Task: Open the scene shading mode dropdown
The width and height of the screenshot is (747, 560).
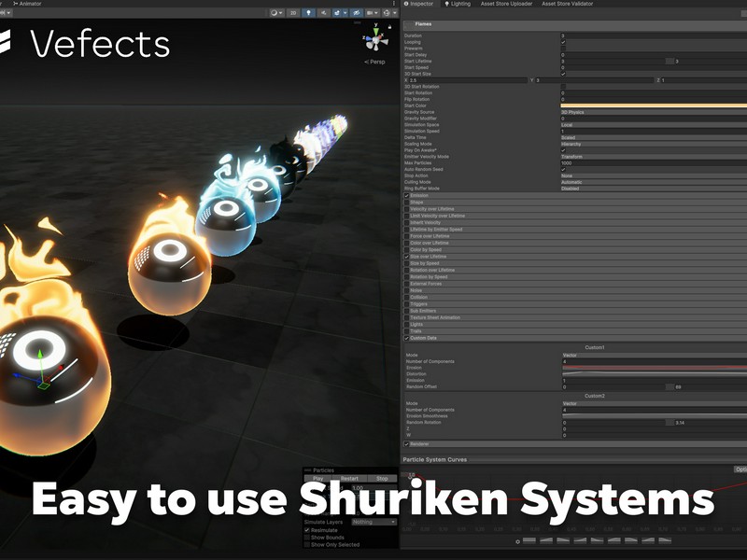Action: (x=276, y=13)
